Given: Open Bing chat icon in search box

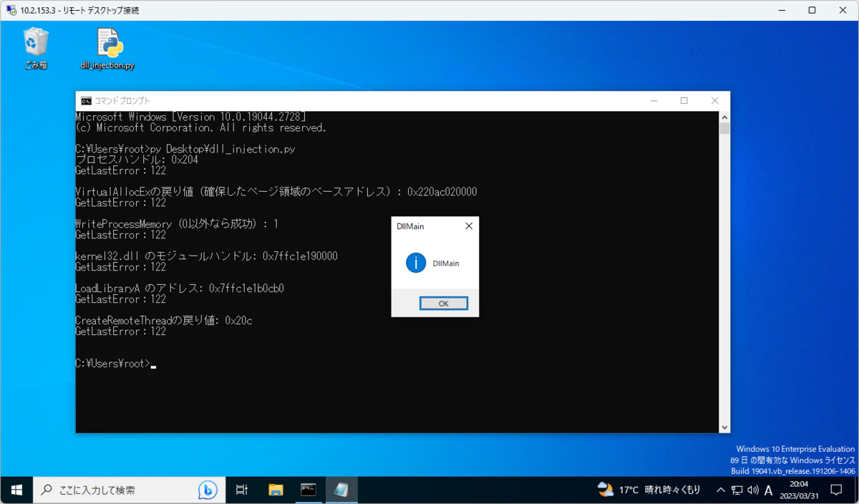Looking at the screenshot, I should click(x=208, y=490).
